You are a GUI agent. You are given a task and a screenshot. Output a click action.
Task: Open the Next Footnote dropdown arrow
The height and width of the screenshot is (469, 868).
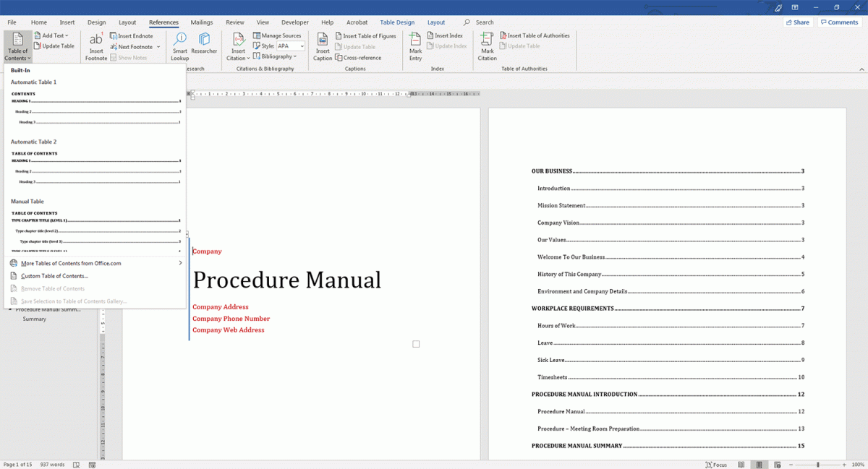(x=158, y=47)
